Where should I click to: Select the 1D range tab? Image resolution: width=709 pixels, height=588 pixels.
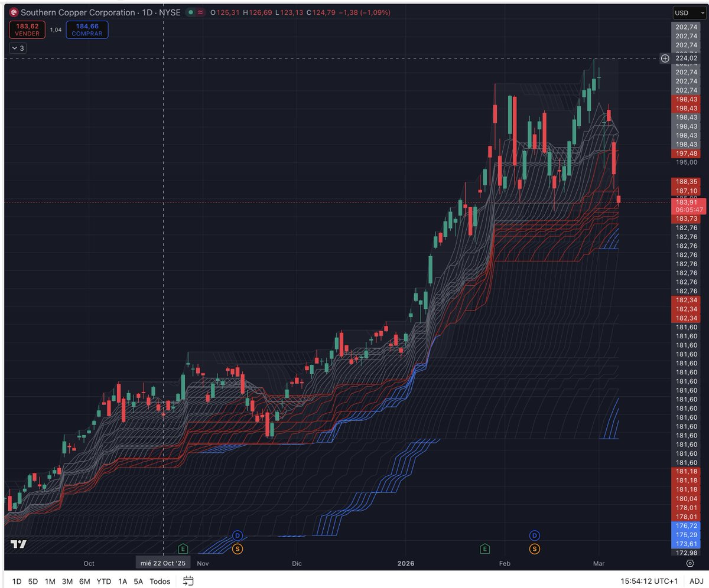tap(17, 582)
